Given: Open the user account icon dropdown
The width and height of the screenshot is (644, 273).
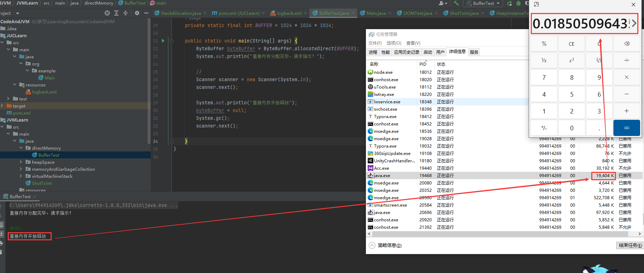Looking at the screenshot, I should pos(443,3).
